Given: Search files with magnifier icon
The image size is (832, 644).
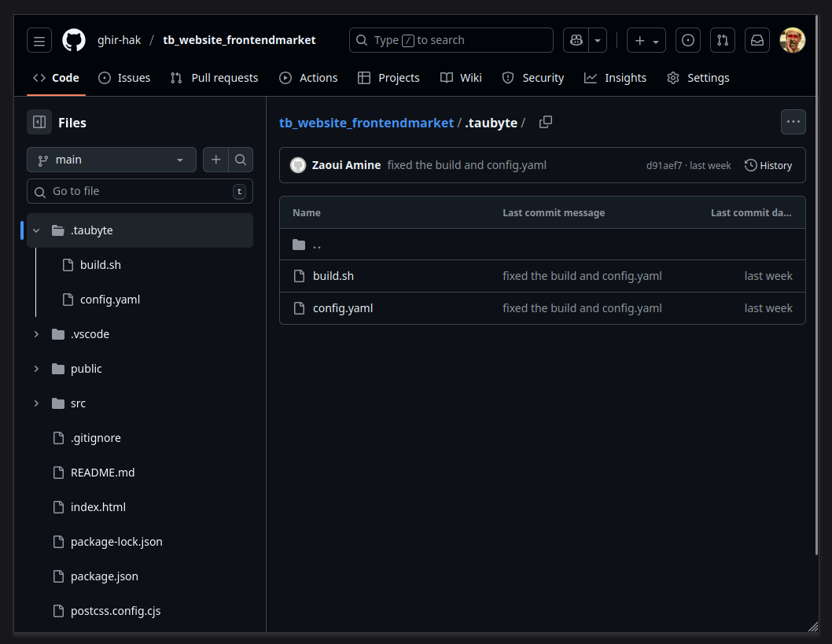Looking at the screenshot, I should [x=241, y=160].
